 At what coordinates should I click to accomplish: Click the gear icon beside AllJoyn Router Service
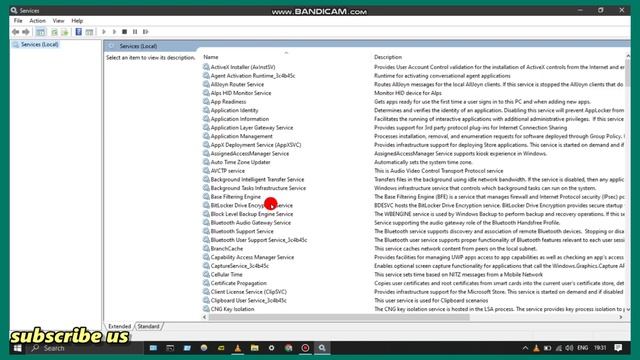coord(206,84)
